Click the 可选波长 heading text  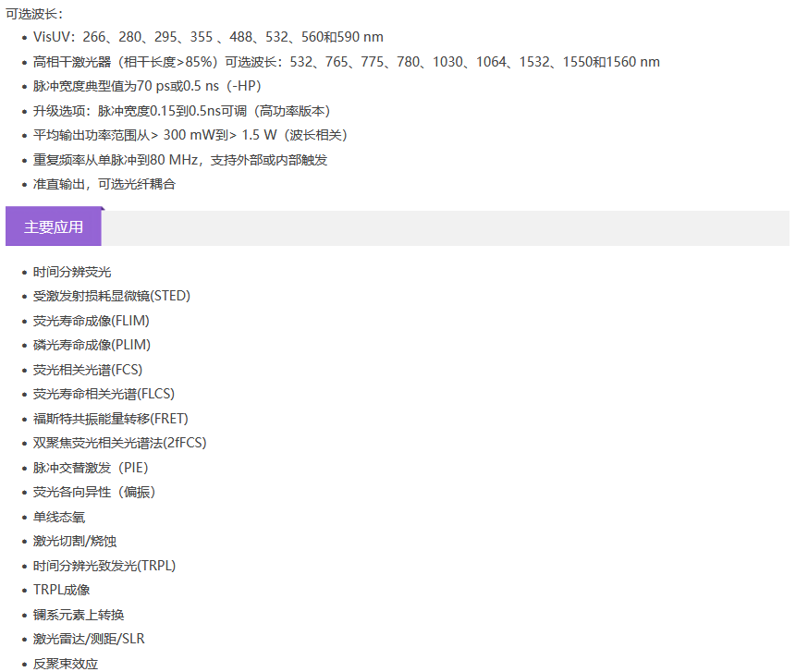pos(35,13)
